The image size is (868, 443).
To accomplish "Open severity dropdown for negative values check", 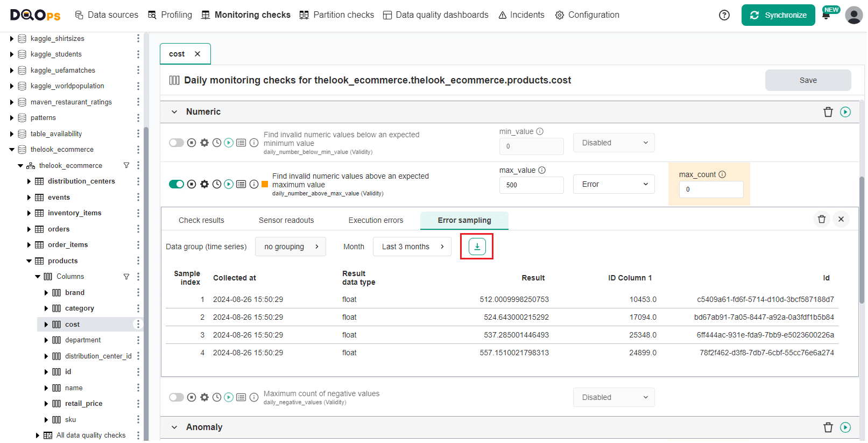I will coord(614,397).
